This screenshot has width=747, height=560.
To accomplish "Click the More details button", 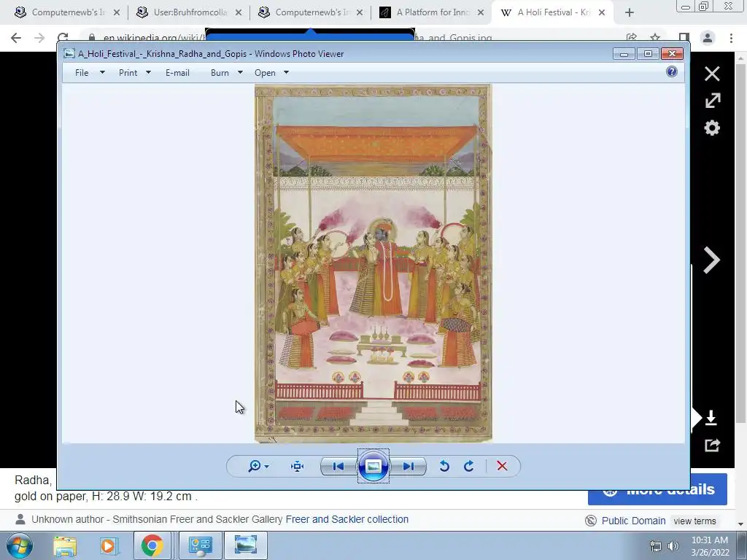I will [657, 489].
